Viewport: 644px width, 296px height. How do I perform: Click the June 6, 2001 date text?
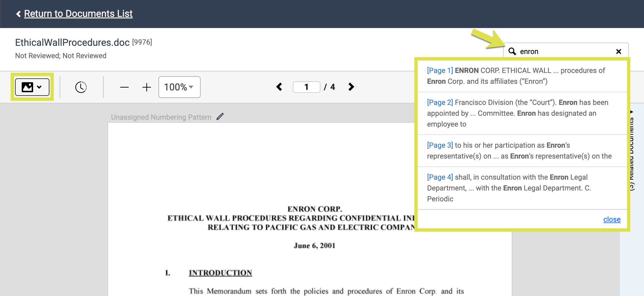coord(314,246)
